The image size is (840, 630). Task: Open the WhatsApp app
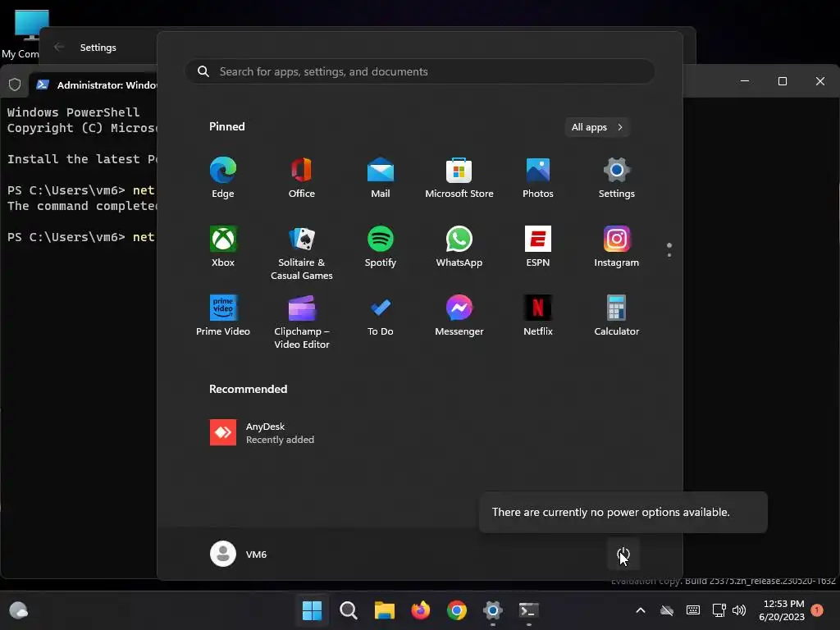[x=459, y=246]
